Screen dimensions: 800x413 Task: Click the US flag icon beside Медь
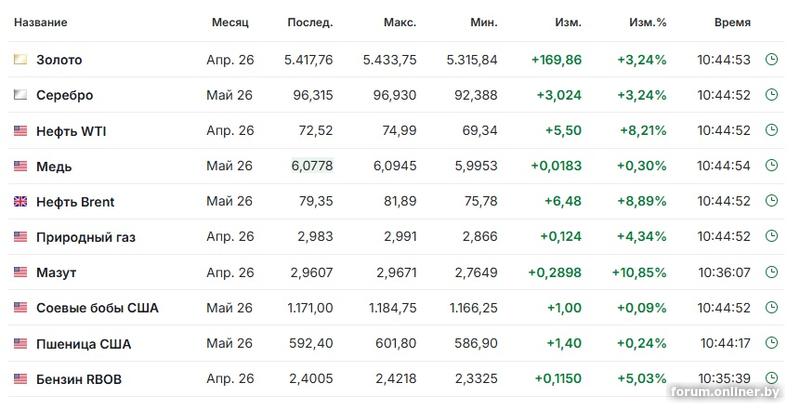[20, 166]
